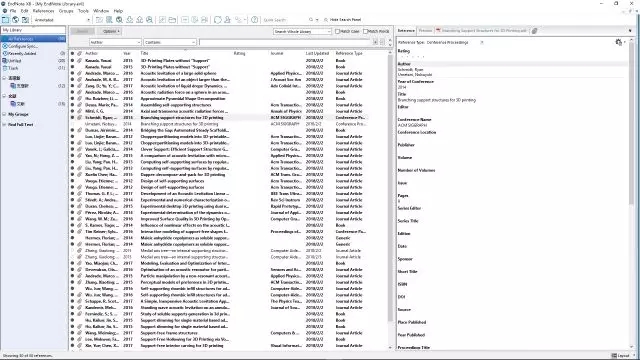Collapse the My Groups tree section
The image size is (640, 360).
pyautogui.click(x=4, y=114)
